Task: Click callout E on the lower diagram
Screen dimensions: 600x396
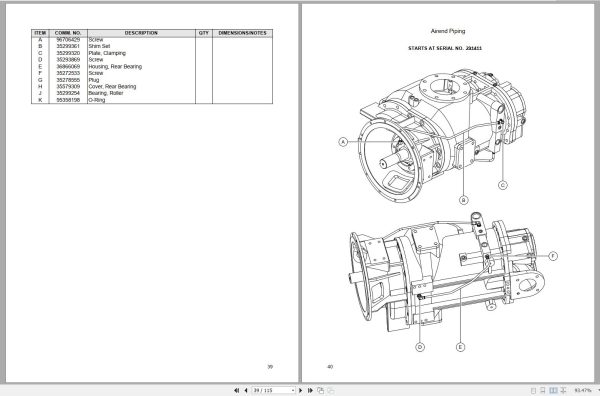Action: pyautogui.click(x=460, y=347)
